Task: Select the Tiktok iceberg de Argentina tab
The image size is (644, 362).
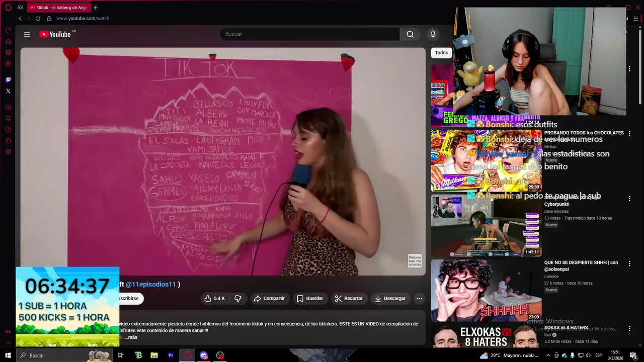Action: point(58,8)
